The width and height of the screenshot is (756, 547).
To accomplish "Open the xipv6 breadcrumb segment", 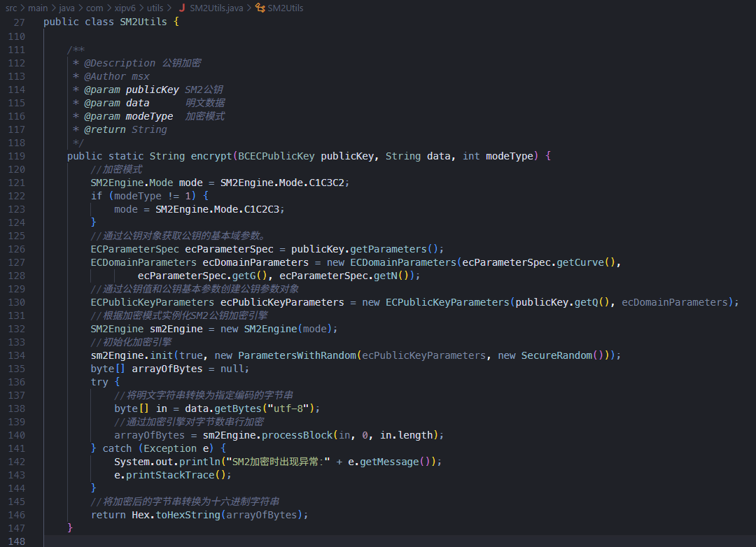I will pyautogui.click(x=125, y=8).
